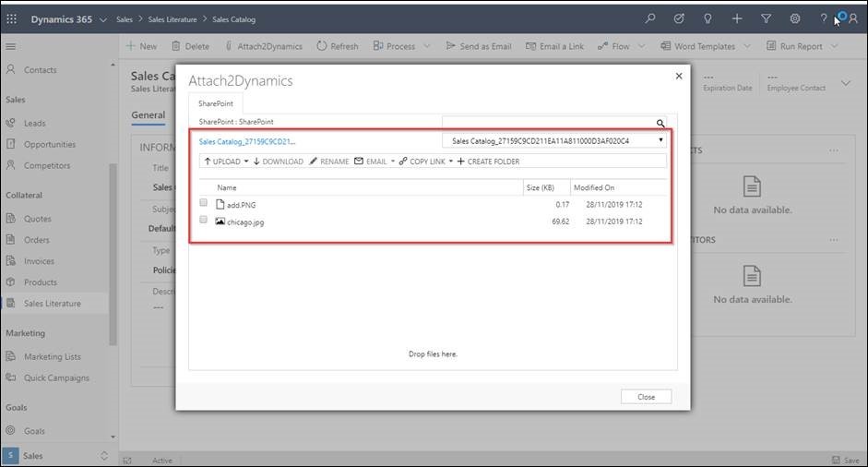Click Create Folder button

point(488,162)
